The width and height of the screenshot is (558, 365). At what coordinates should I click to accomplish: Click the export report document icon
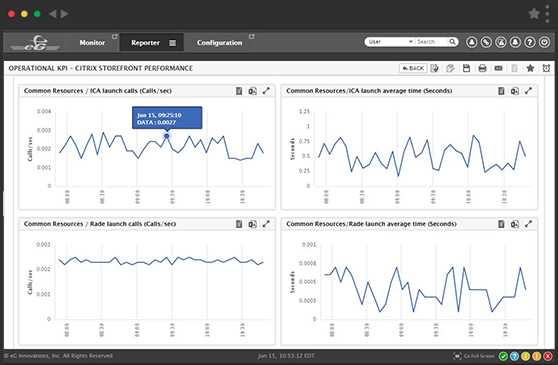point(434,68)
